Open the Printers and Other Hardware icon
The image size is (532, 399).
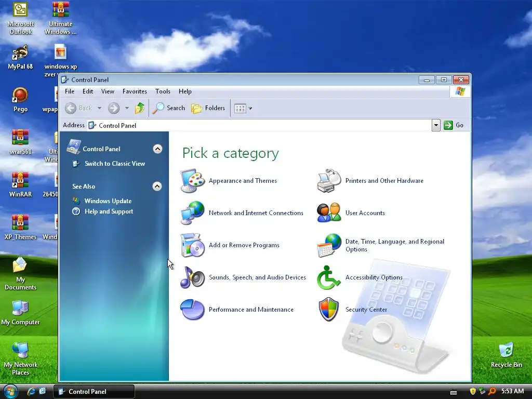[x=329, y=180]
